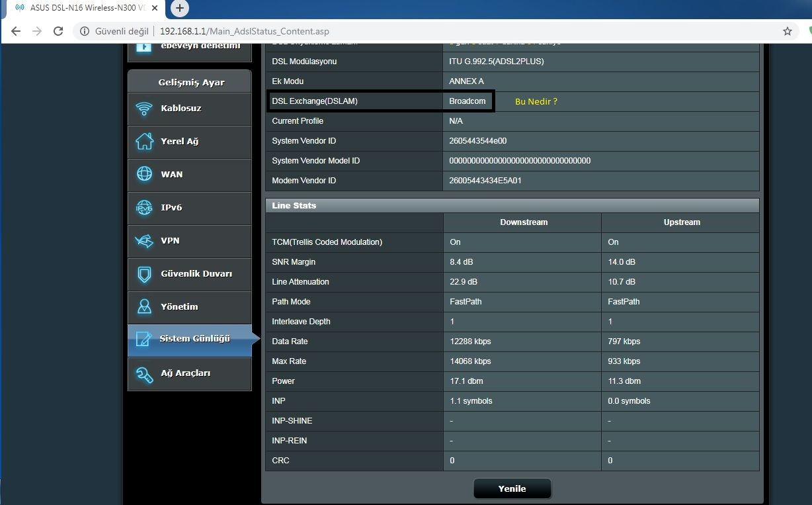Click the Modem Vendor ID value 26005443434E5A01
Screen dimensions: 812x505
(x=485, y=181)
